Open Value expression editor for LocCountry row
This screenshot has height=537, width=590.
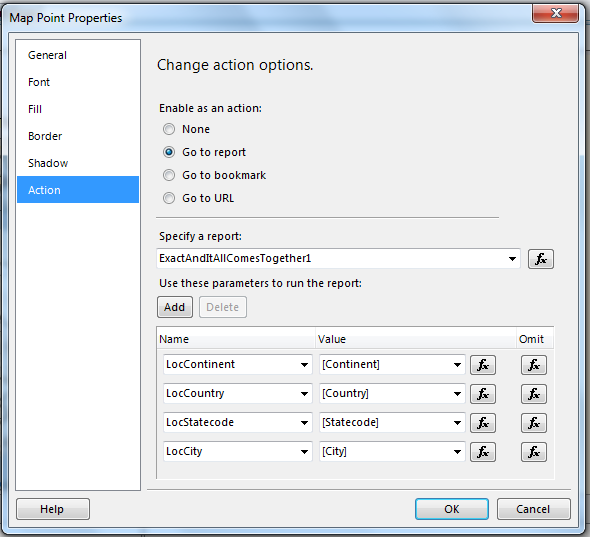[483, 394]
